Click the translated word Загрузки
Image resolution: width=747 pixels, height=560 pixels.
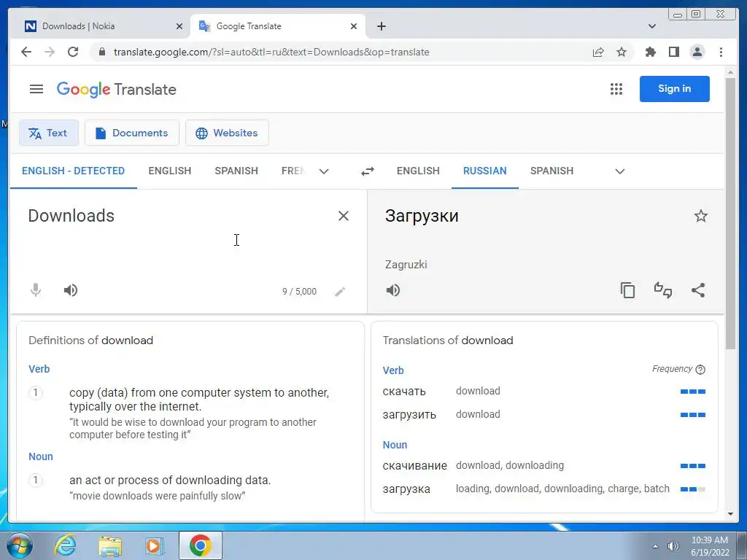tap(422, 216)
